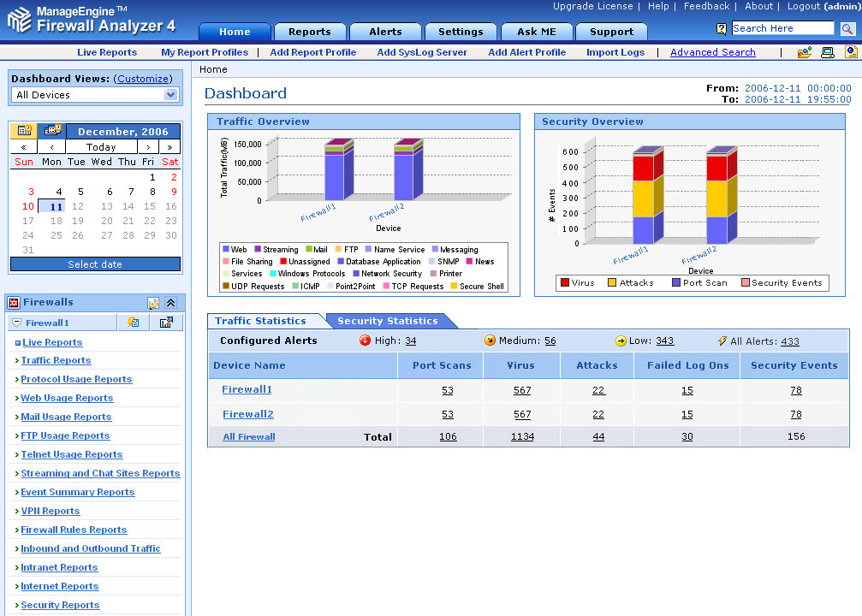Open the Alerts tab
862x616 pixels.
click(x=385, y=32)
